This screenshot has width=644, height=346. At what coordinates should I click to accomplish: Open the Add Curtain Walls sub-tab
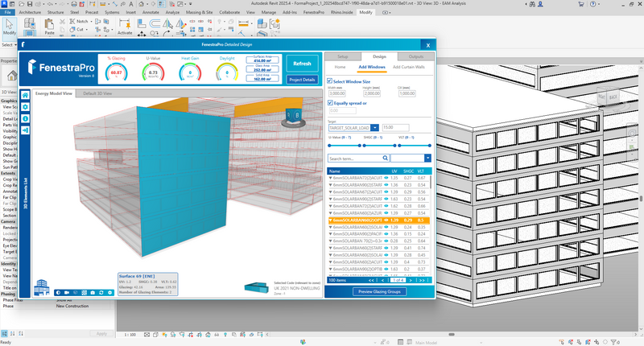(x=409, y=67)
